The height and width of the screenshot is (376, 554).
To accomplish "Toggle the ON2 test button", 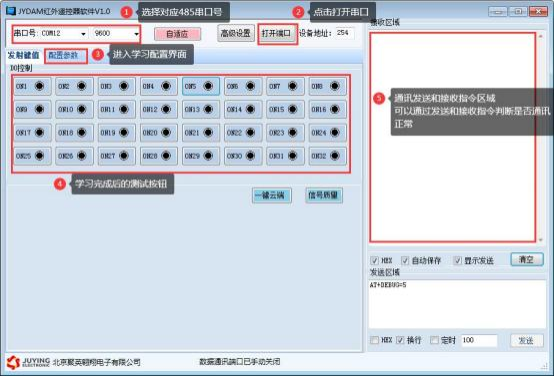I will pos(74,86).
